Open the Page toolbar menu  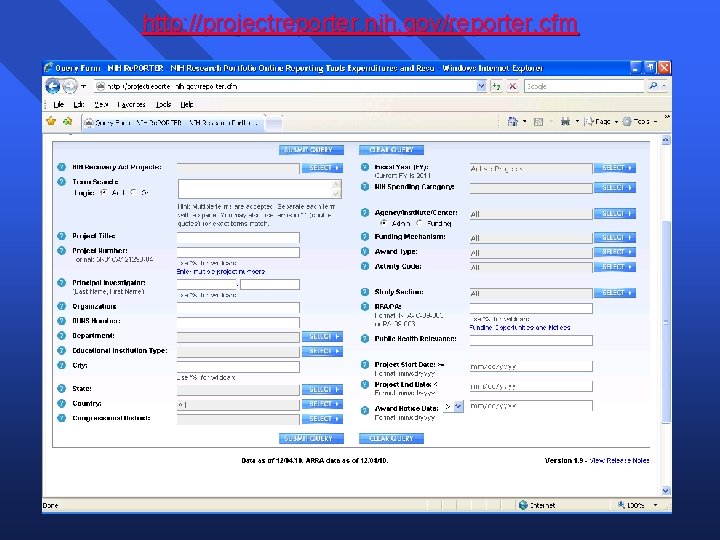(x=601, y=122)
